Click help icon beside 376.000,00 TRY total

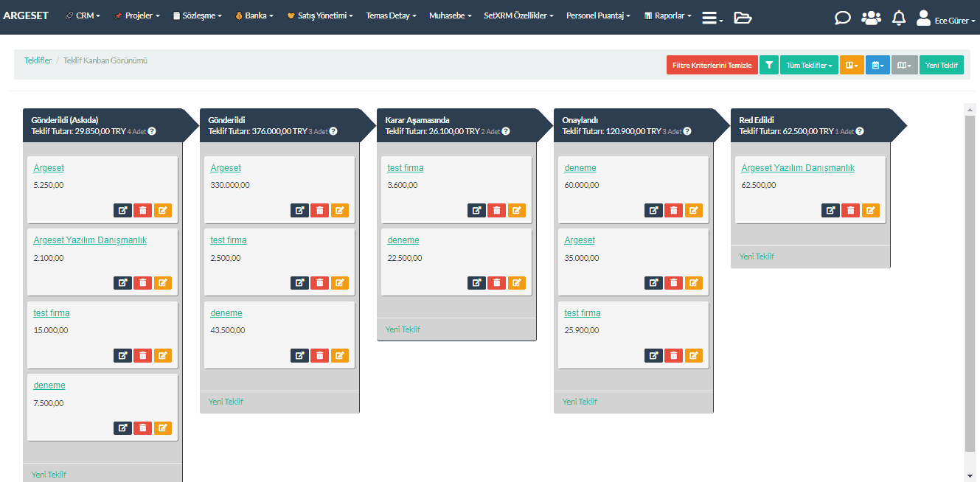point(333,131)
